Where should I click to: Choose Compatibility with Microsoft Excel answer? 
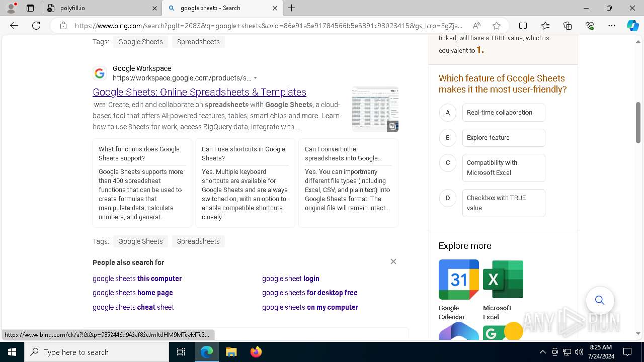point(504,168)
